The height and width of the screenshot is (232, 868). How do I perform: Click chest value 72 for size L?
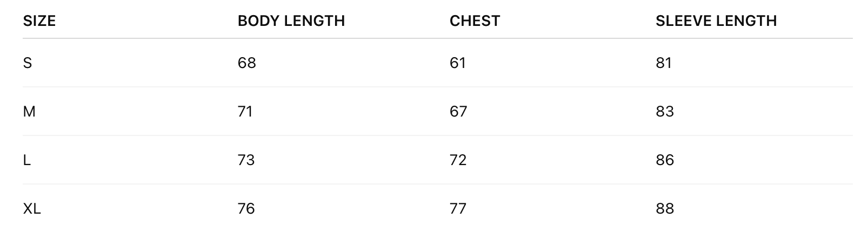click(458, 160)
